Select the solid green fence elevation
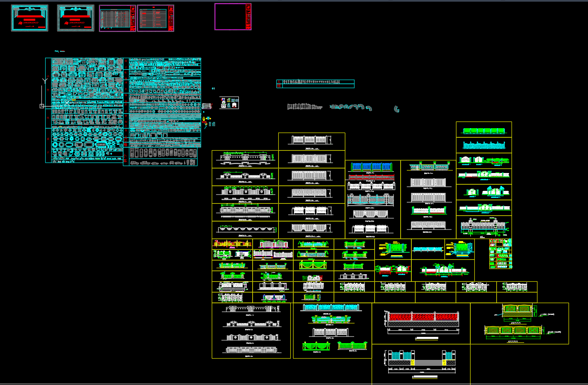This screenshot has width=588, height=385. point(484,131)
